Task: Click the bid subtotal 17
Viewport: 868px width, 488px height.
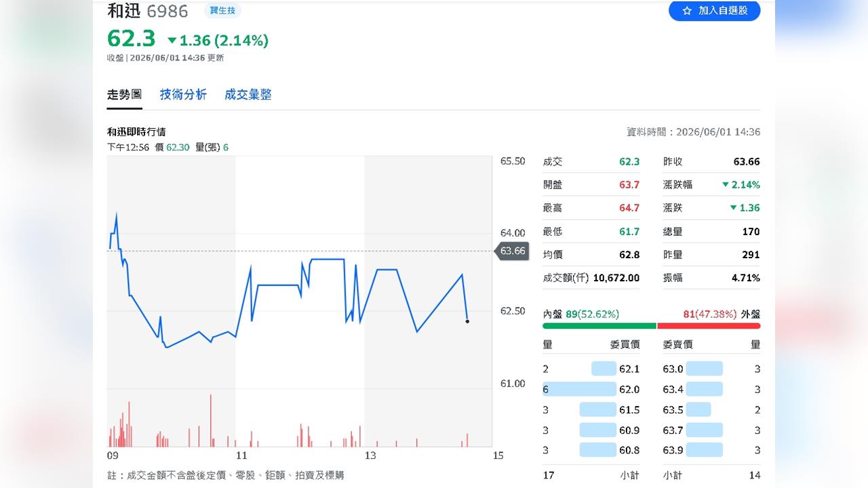Action: pyautogui.click(x=549, y=475)
